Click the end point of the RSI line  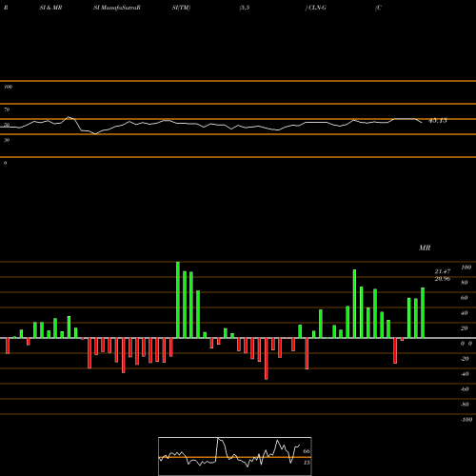tap(422, 123)
